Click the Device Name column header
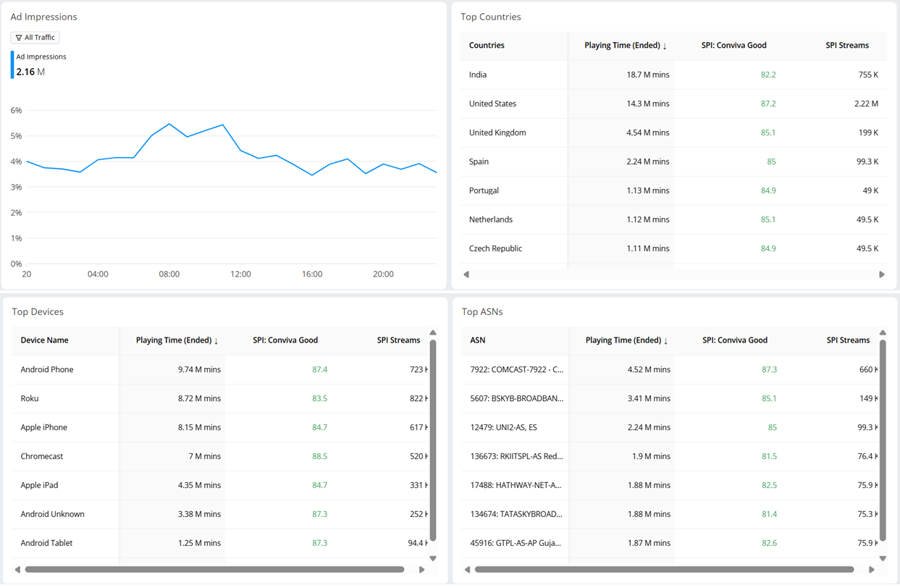The width and height of the screenshot is (900, 588). 44,340
